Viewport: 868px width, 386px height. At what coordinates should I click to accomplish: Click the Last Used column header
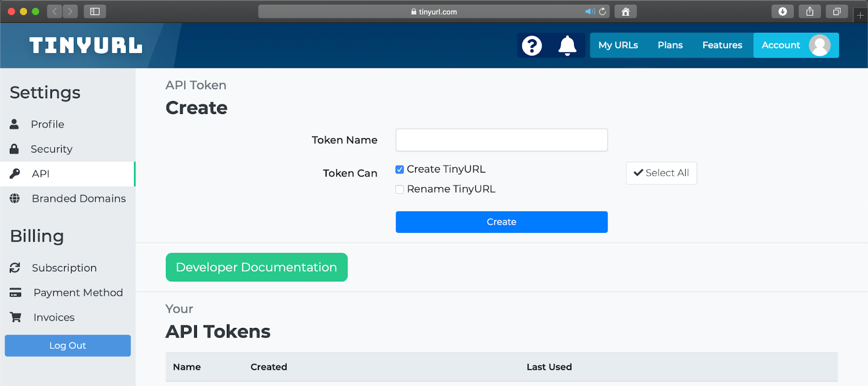(549, 367)
